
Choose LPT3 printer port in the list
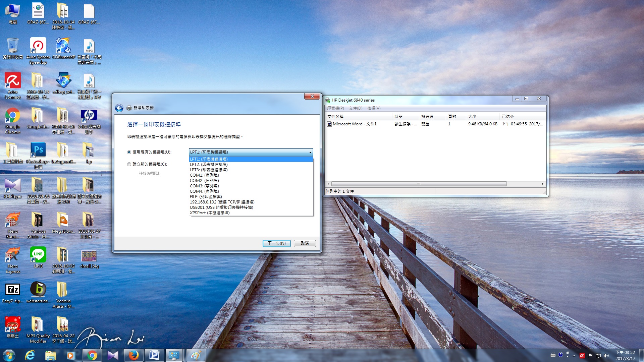coord(251,170)
